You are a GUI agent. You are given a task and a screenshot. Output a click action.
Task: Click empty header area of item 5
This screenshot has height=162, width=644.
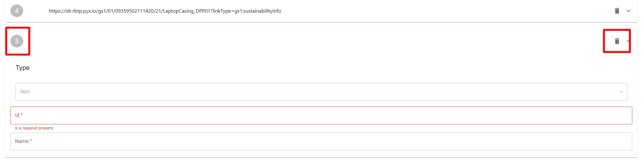(317, 41)
